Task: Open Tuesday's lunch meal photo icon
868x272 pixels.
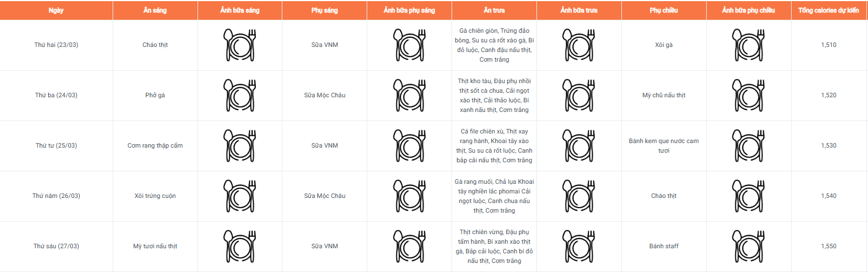Action: pyautogui.click(x=579, y=95)
